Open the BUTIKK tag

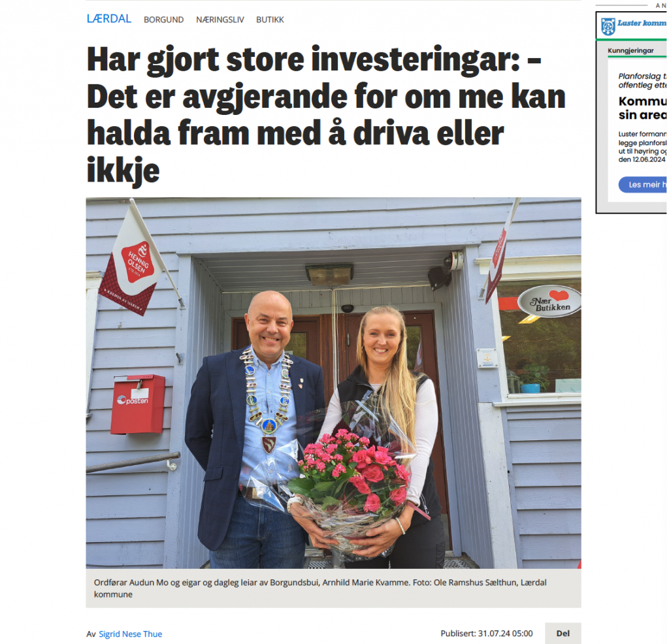(x=270, y=20)
